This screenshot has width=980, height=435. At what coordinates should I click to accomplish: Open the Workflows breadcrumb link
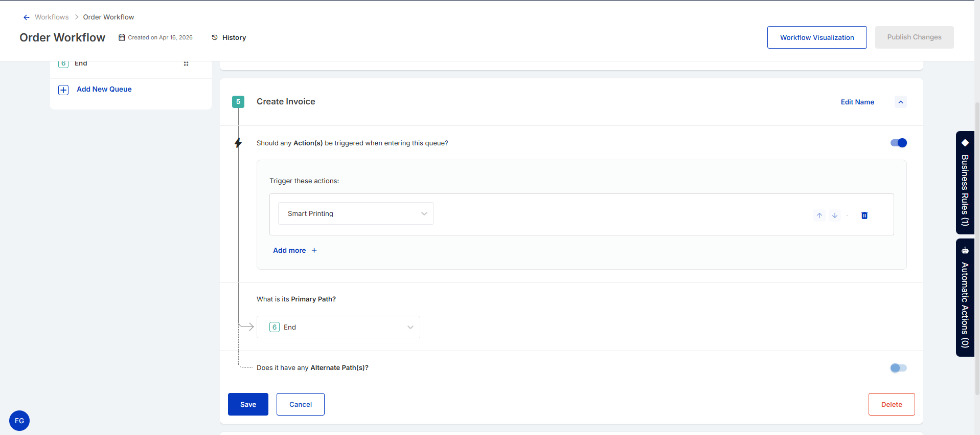[52, 17]
